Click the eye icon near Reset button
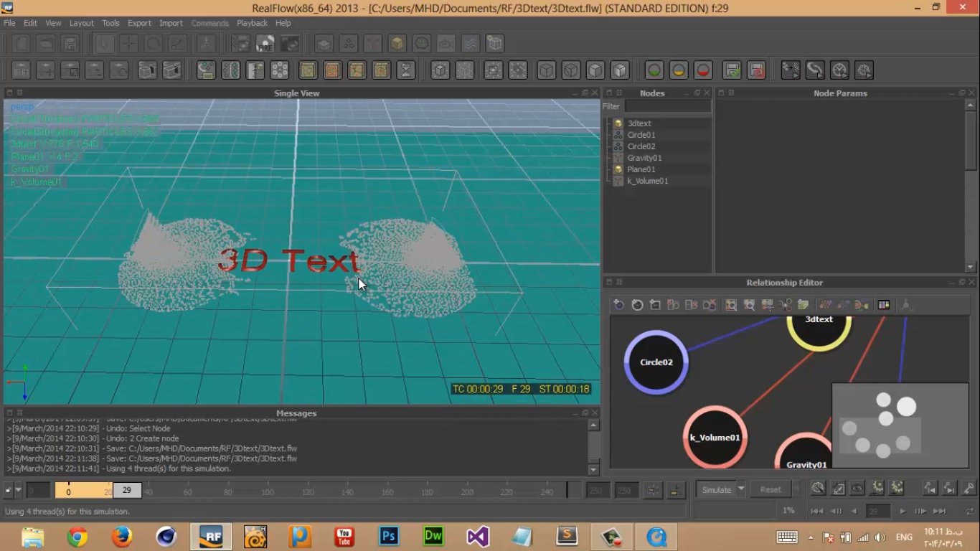 coord(857,489)
